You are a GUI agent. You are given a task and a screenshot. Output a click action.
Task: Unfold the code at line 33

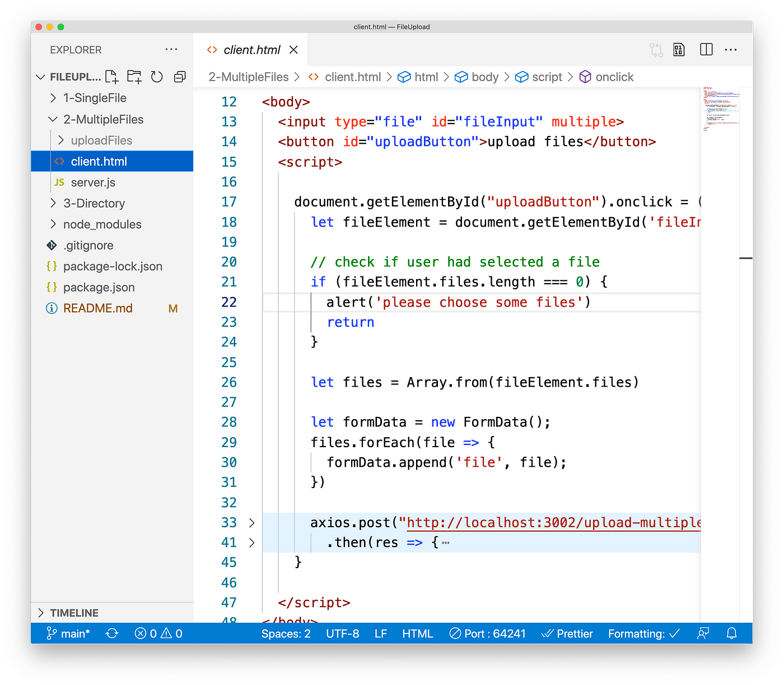252,523
